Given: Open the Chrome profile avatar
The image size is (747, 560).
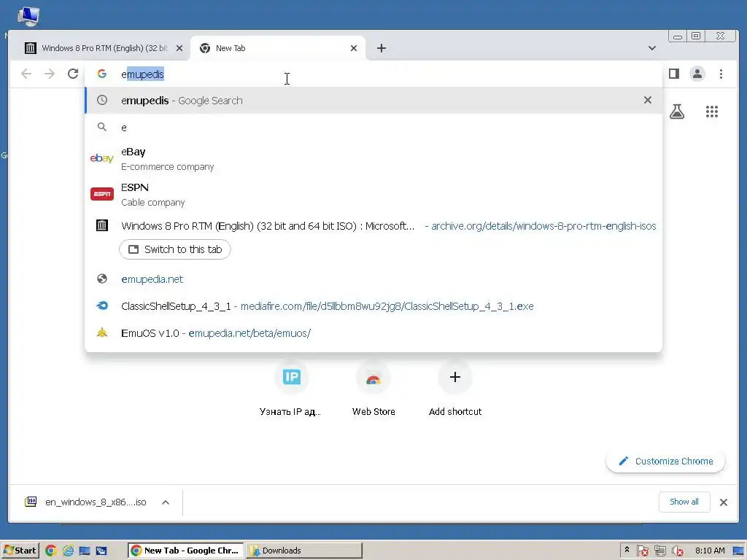Looking at the screenshot, I should [x=697, y=74].
